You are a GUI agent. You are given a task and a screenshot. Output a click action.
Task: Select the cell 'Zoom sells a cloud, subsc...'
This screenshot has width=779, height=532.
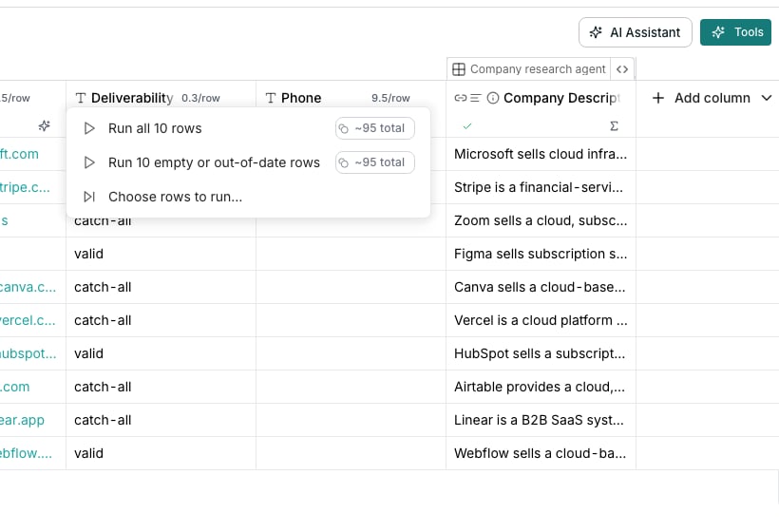point(541,220)
